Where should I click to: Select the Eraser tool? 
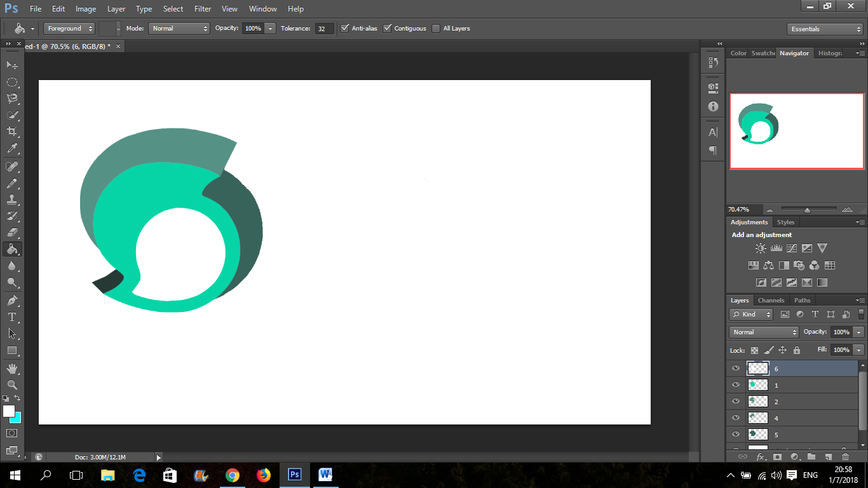tap(12, 233)
